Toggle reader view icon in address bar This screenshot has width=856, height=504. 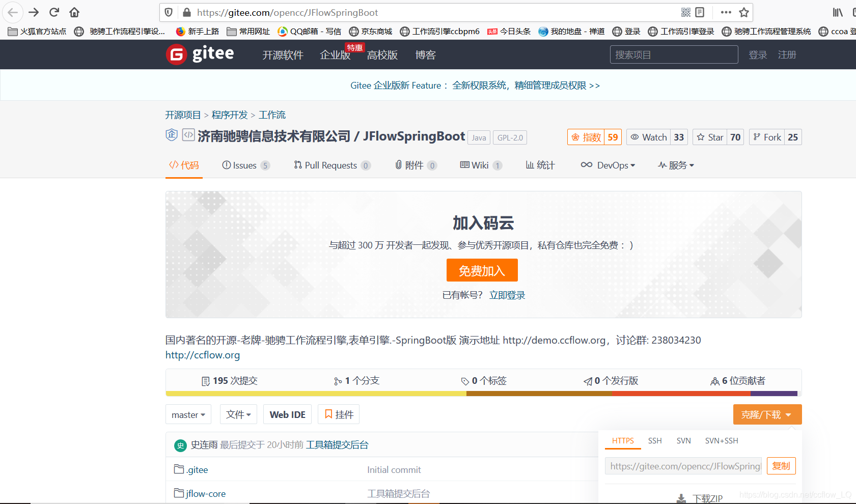tap(700, 12)
